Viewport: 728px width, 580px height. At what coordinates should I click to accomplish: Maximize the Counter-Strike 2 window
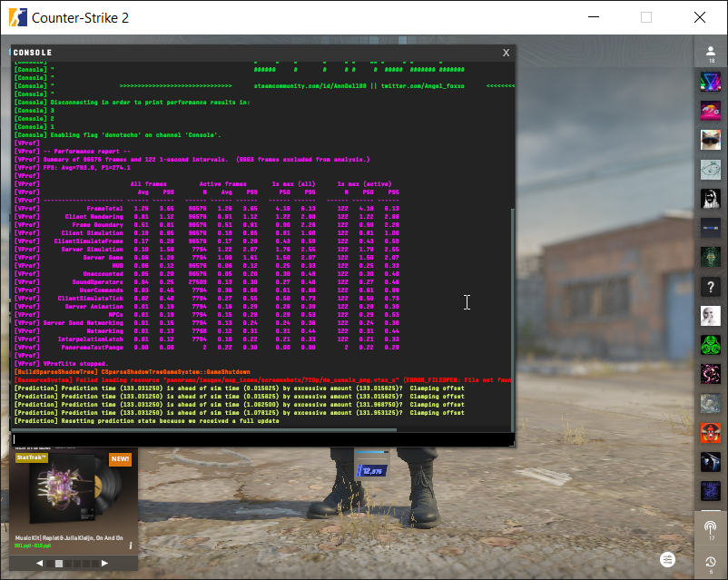tap(646, 17)
